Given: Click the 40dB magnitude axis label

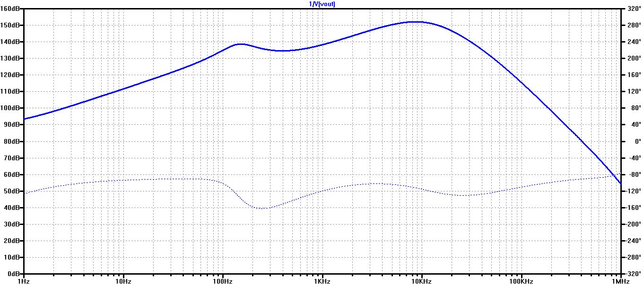Looking at the screenshot, I should [x=11, y=208].
